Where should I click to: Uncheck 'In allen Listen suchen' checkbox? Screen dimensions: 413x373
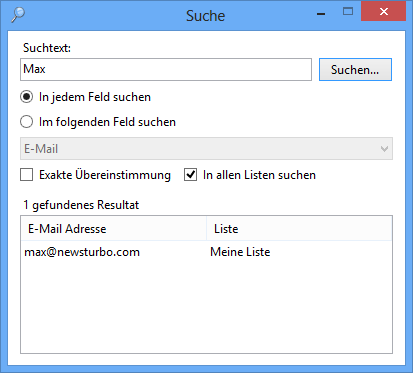pos(190,175)
